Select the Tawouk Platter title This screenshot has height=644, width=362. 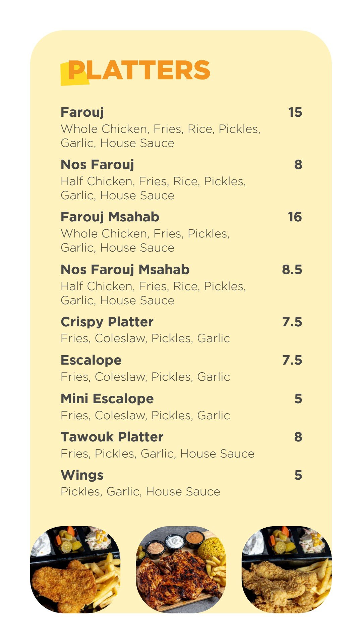point(112,437)
